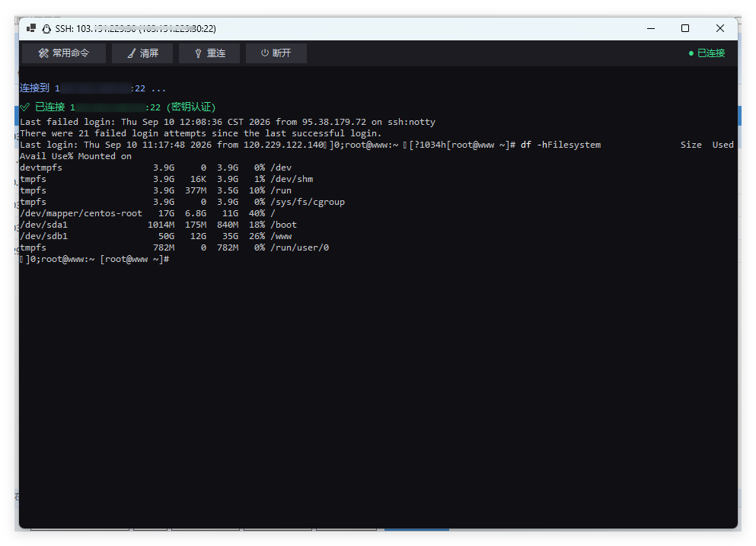Screen dimensions: 756x546
Task: Click the /sys/fs/cgroup mount point
Action: point(308,202)
